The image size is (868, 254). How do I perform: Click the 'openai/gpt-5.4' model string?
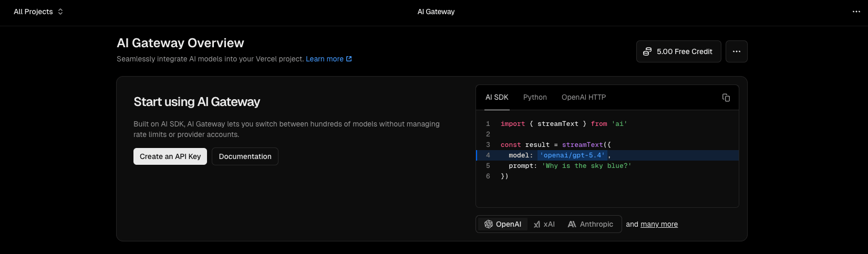[572, 155]
